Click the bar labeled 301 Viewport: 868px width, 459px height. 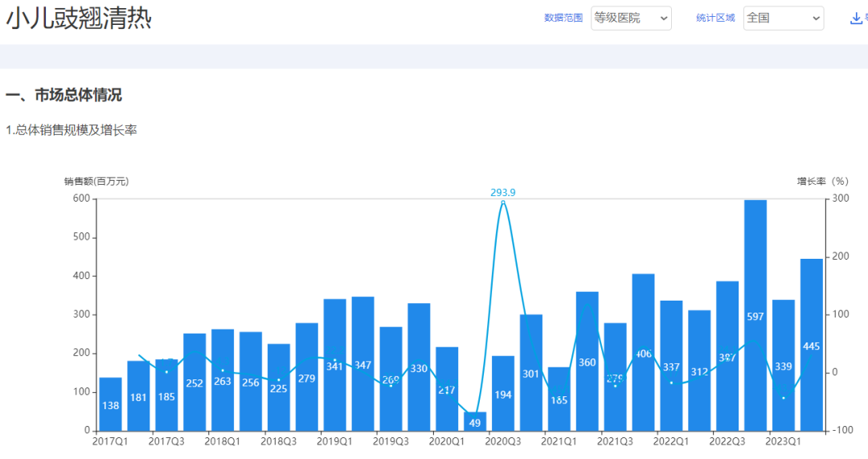coord(531,372)
